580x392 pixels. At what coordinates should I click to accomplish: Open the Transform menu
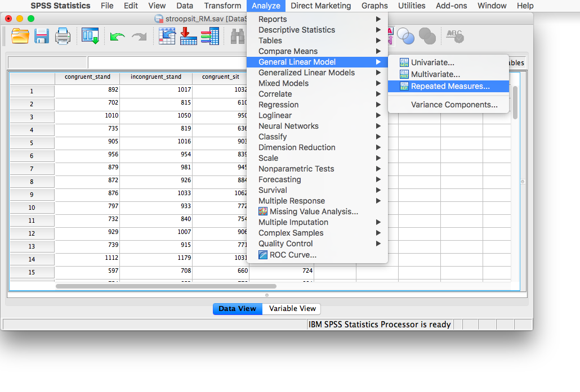222,6
